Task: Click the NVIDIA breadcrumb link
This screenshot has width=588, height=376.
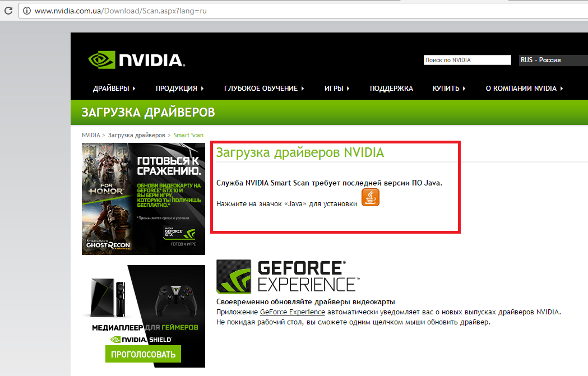Action: click(91, 135)
